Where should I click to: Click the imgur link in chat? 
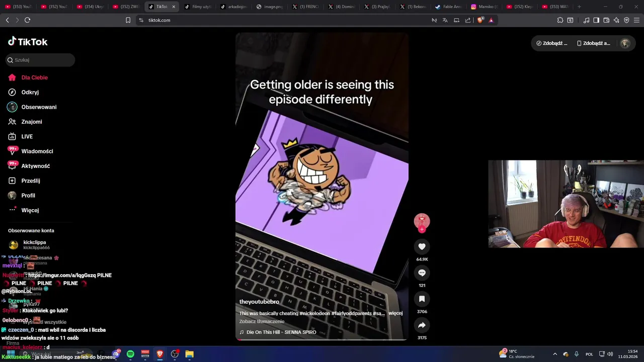pyautogui.click(x=62, y=276)
